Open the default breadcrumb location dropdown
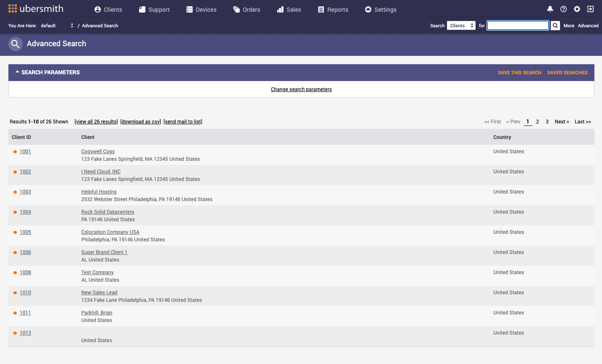This screenshot has height=364, width=602. pos(57,26)
